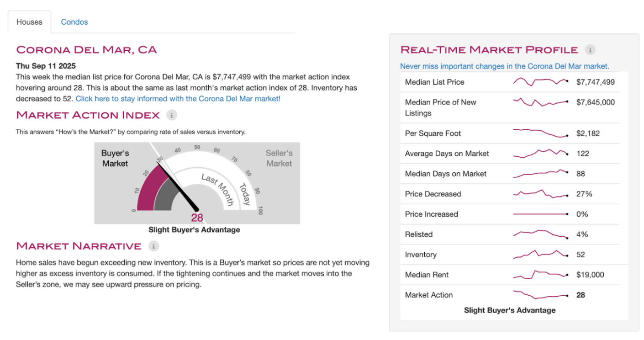Screen dimensions: 644x340
Task: Click the Per Square Foot sparkline
Action: (x=540, y=133)
